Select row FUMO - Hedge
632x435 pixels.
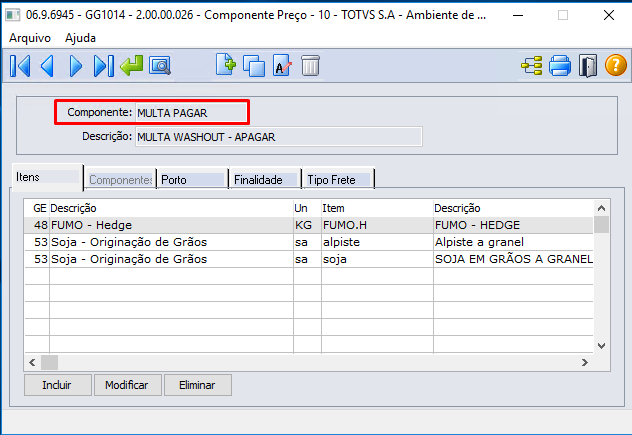(x=309, y=225)
